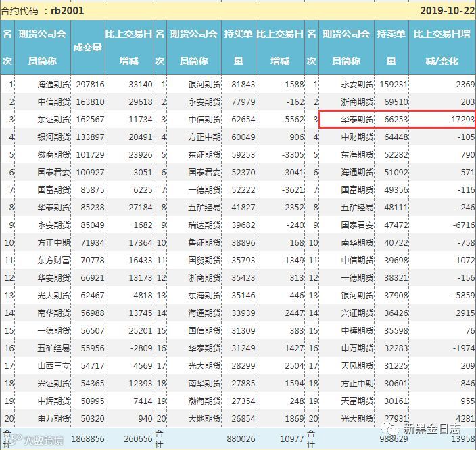The image size is (476, 450).
Task: Select total short position 988629
Action: tap(394, 439)
